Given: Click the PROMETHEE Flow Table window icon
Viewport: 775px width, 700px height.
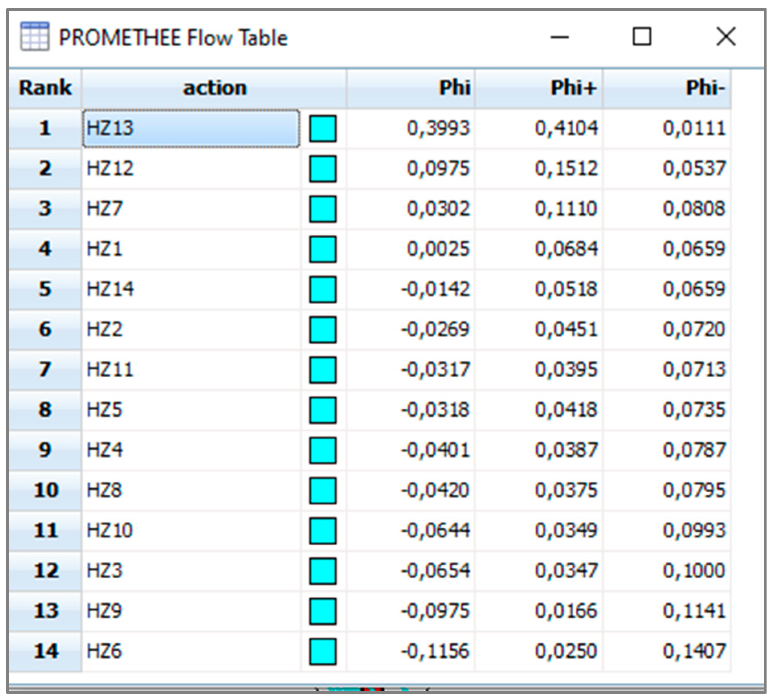Looking at the screenshot, I should [x=35, y=37].
